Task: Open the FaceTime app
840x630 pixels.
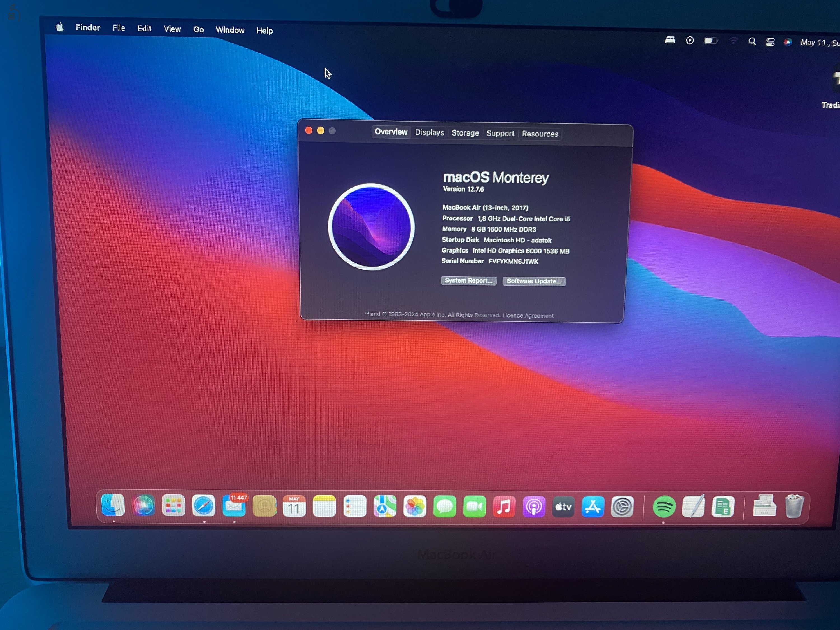Action: point(475,507)
